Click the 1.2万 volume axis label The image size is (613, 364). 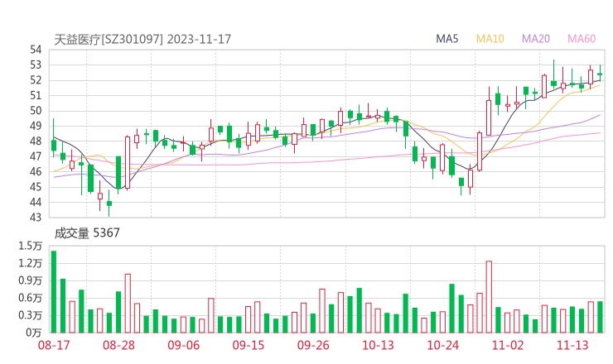click(30, 263)
